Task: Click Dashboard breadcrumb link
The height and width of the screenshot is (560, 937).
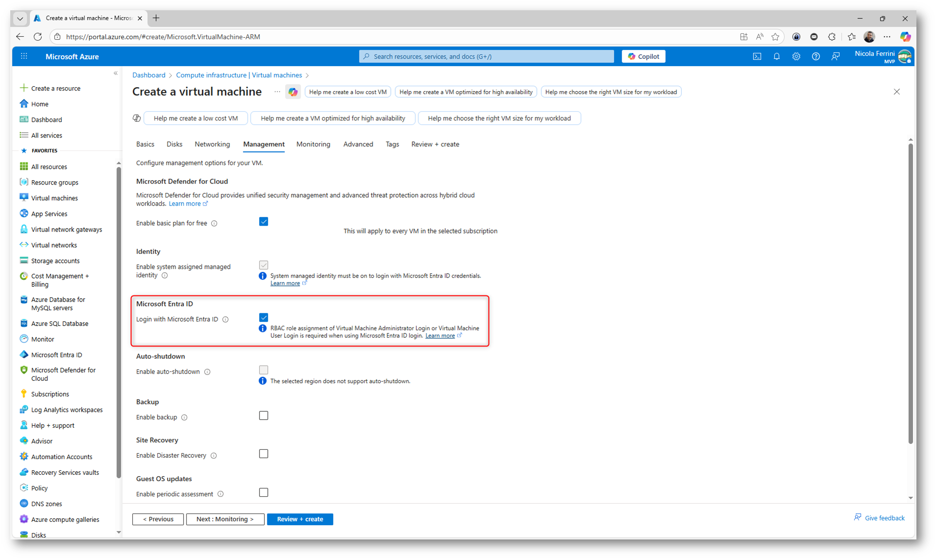Action: coord(148,75)
